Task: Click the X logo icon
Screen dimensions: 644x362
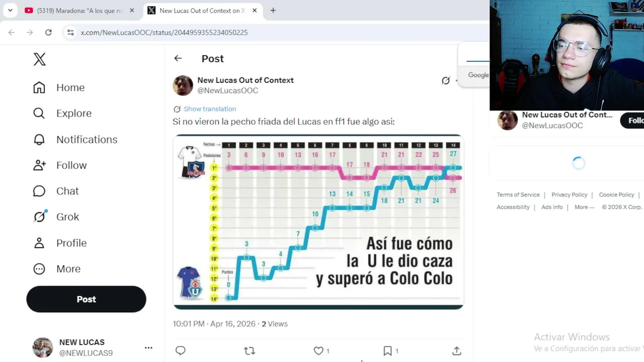Action: pos(39,59)
